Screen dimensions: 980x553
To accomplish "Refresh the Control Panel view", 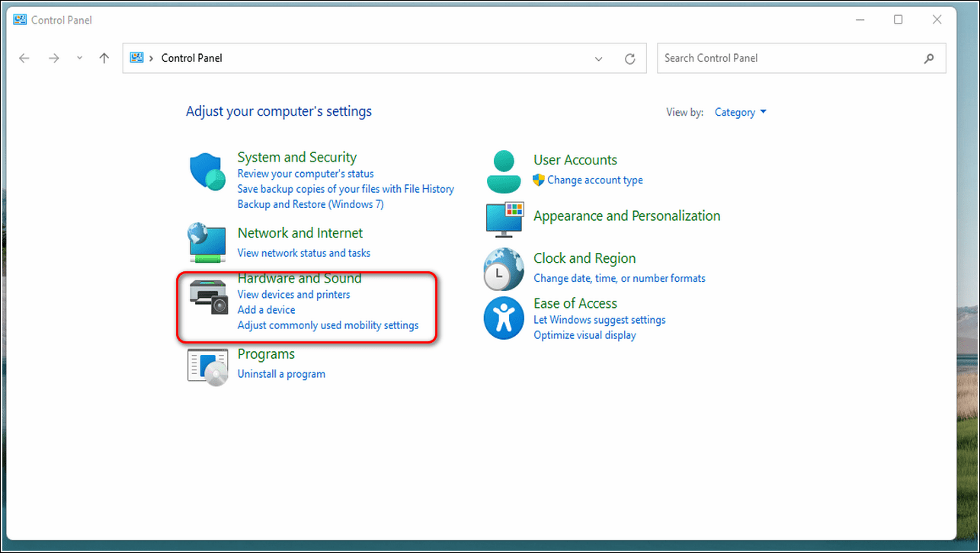I will click(629, 59).
